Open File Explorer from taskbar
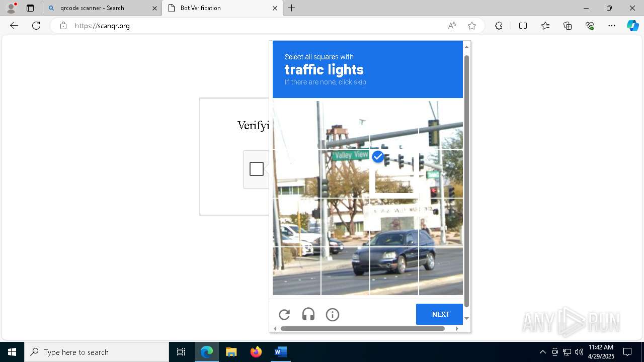Screen dimensions: 644x362 [231, 352]
